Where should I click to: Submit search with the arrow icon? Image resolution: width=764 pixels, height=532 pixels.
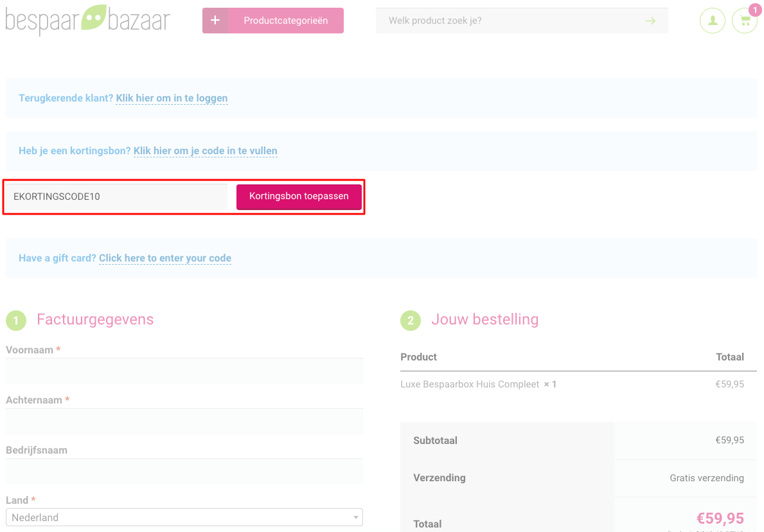pos(650,21)
